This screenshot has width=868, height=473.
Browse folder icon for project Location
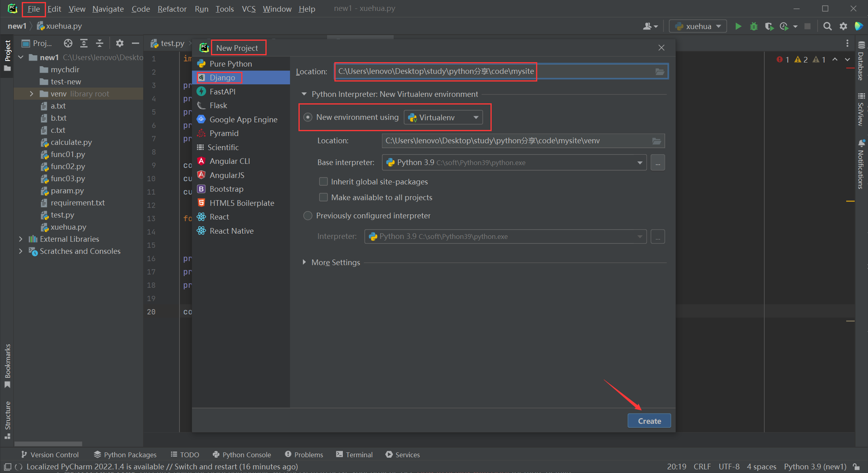click(659, 71)
